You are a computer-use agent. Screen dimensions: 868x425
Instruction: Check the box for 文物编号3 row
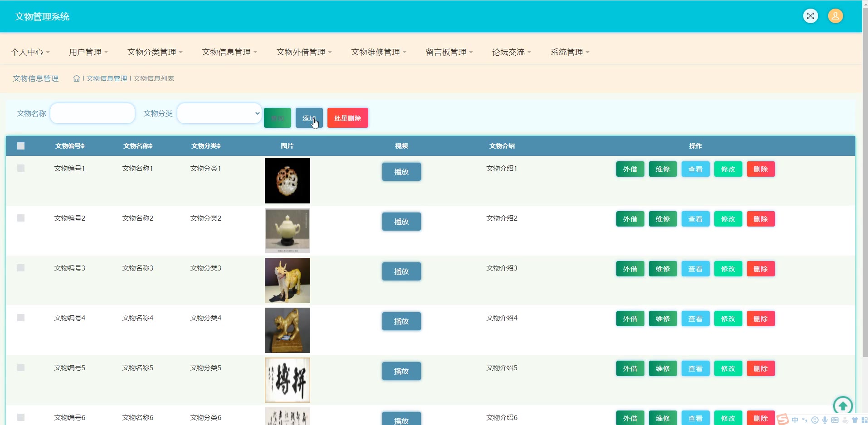21,268
